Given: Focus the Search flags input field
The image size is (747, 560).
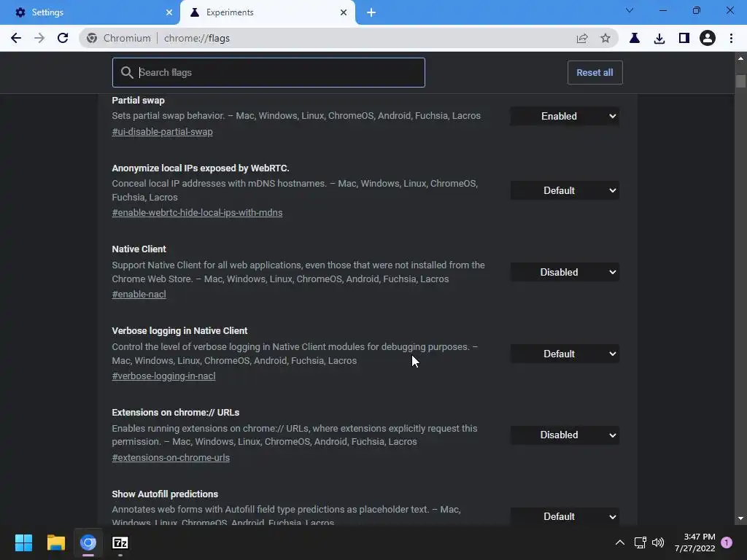Looking at the screenshot, I should pyautogui.click(x=268, y=72).
